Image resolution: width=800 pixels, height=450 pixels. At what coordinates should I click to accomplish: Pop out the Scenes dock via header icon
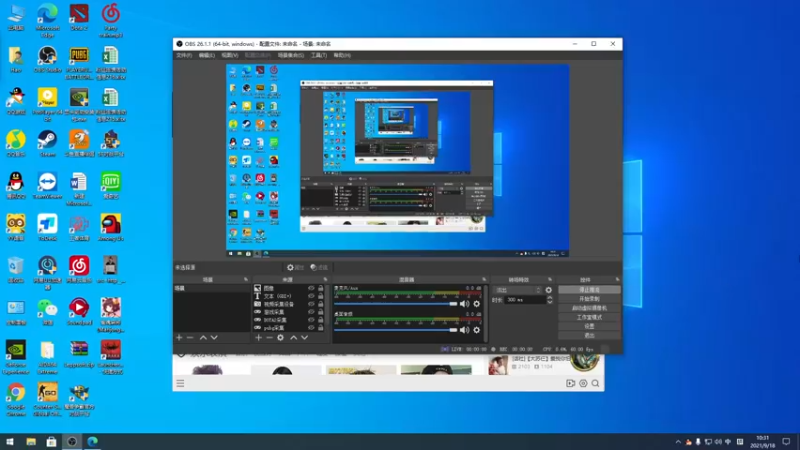point(245,280)
